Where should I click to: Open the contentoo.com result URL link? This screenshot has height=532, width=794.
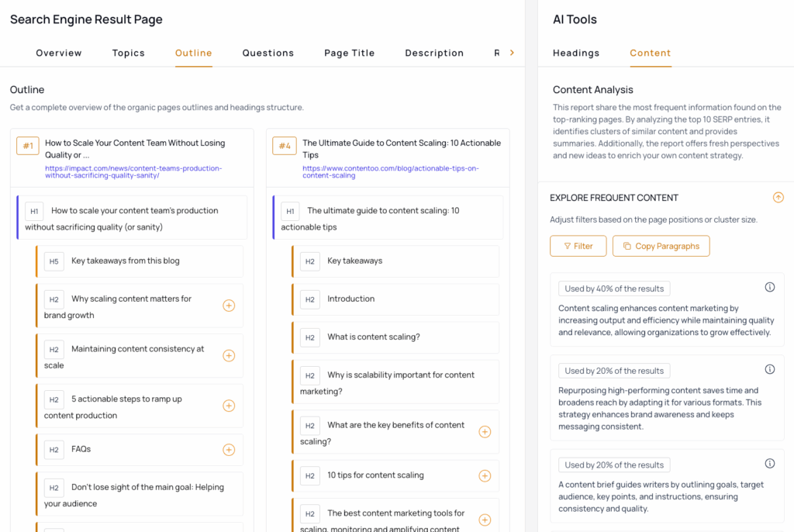point(391,171)
